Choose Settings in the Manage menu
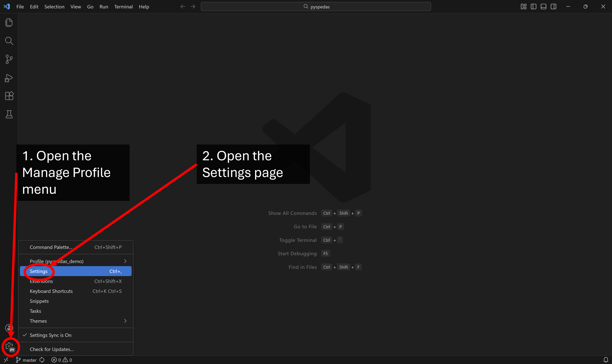 [x=76, y=271]
